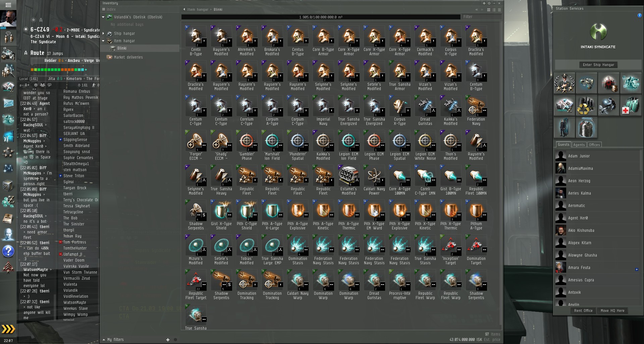Select the Caldari Navy Power item
Screen dimensions: 644x344
[374, 181]
